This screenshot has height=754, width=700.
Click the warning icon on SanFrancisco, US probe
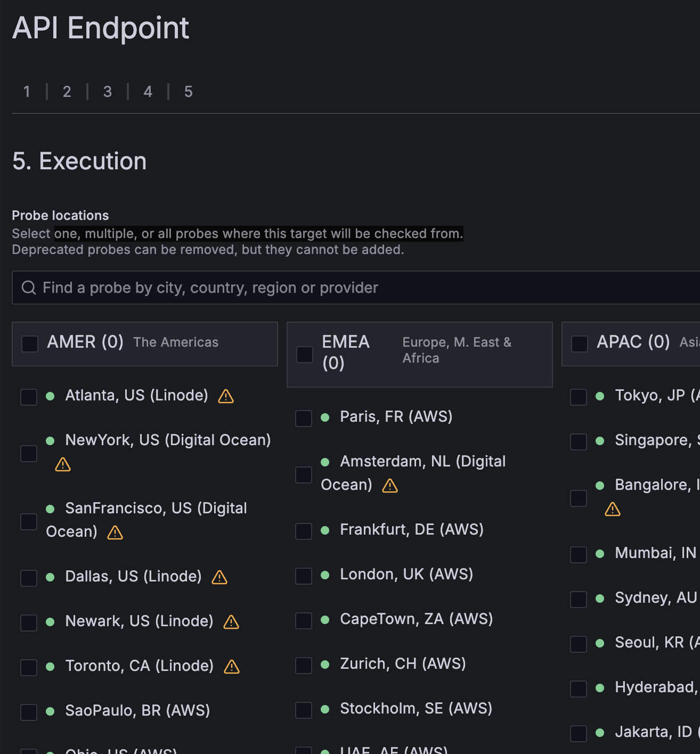tap(114, 532)
